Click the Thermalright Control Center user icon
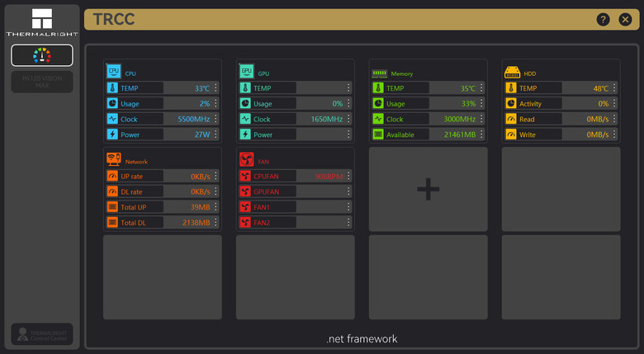Image resolution: width=644 pixels, height=354 pixels. click(22, 334)
